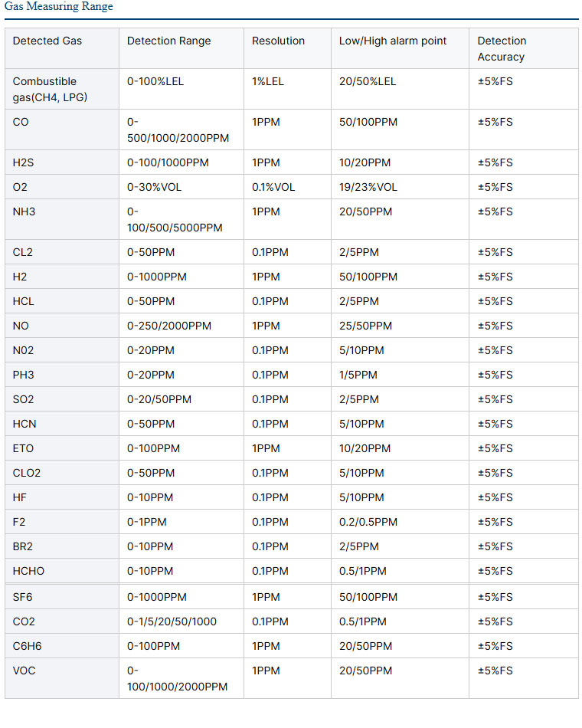The width and height of the screenshot is (582, 728).
Task: Select the Detection Range column header
Action: (169, 41)
